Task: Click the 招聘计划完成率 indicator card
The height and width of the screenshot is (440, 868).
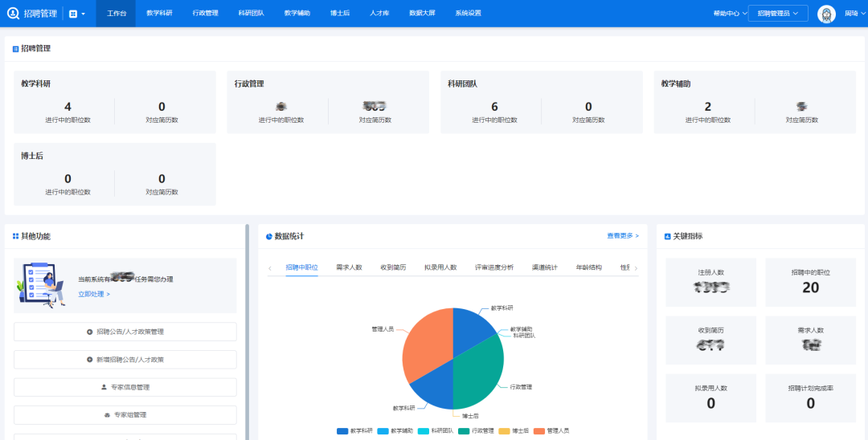Action: click(810, 398)
